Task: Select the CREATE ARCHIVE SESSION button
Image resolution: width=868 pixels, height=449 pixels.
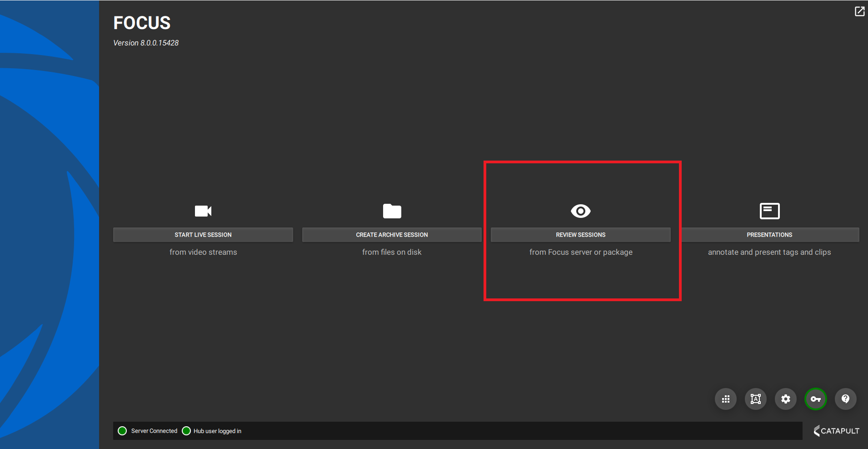Action: 392,235
